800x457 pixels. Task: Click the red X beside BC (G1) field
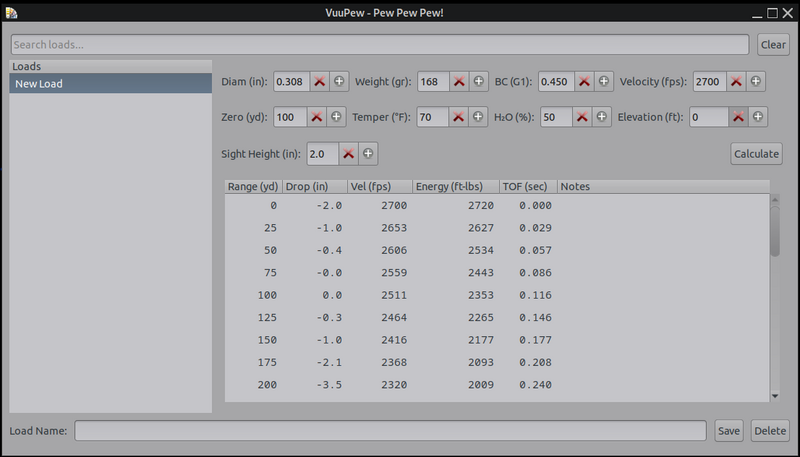(x=584, y=81)
